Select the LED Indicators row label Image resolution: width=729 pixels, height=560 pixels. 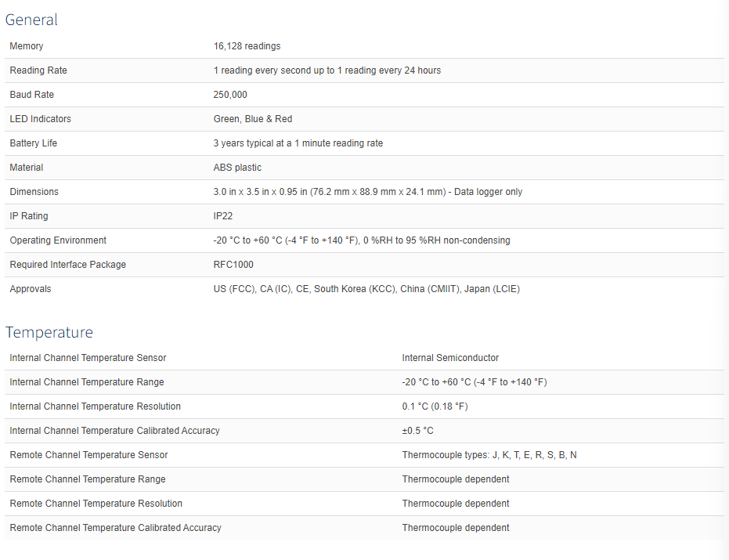[41, 118]
